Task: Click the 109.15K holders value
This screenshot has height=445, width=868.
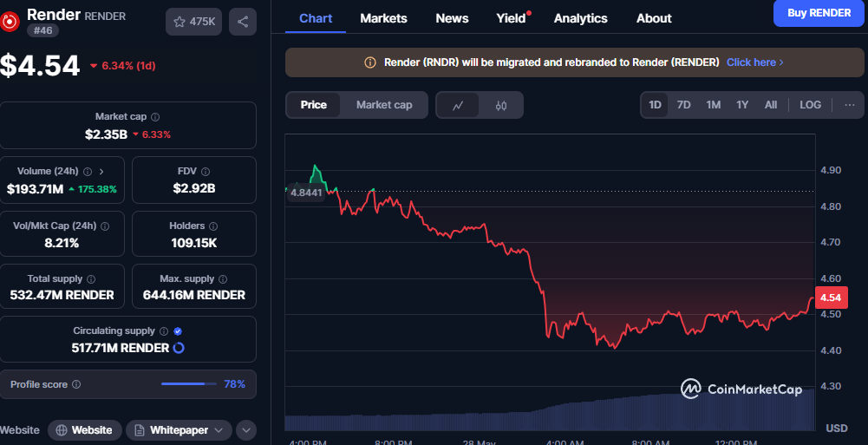Action: point(193,243)
